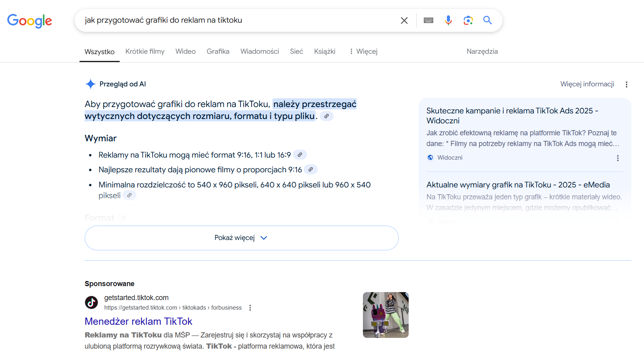Open three-dot menu beside getstarted.tiktok.com URL

coord(250,308)
